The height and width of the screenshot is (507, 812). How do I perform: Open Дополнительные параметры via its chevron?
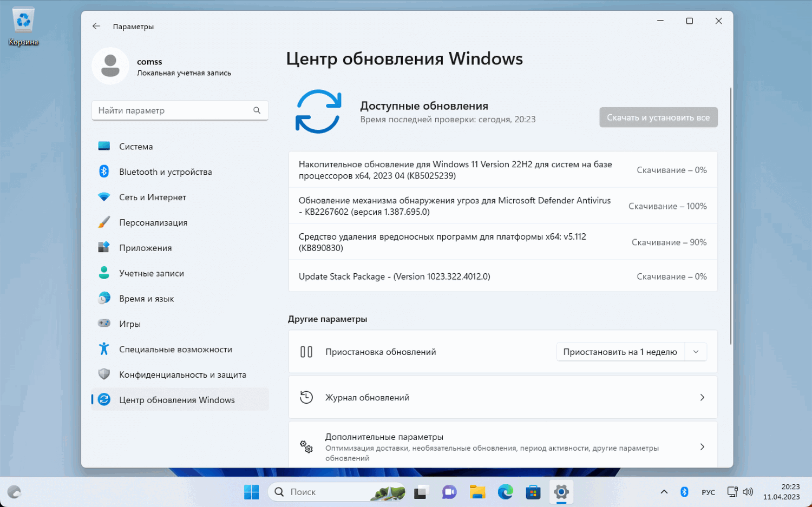[x=702, y=447]
